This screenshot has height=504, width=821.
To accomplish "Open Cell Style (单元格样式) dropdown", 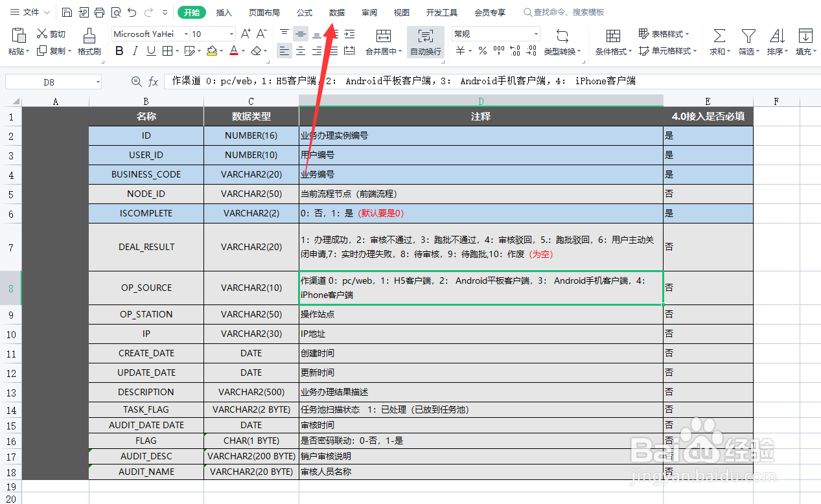I will [x=667, y=51].
